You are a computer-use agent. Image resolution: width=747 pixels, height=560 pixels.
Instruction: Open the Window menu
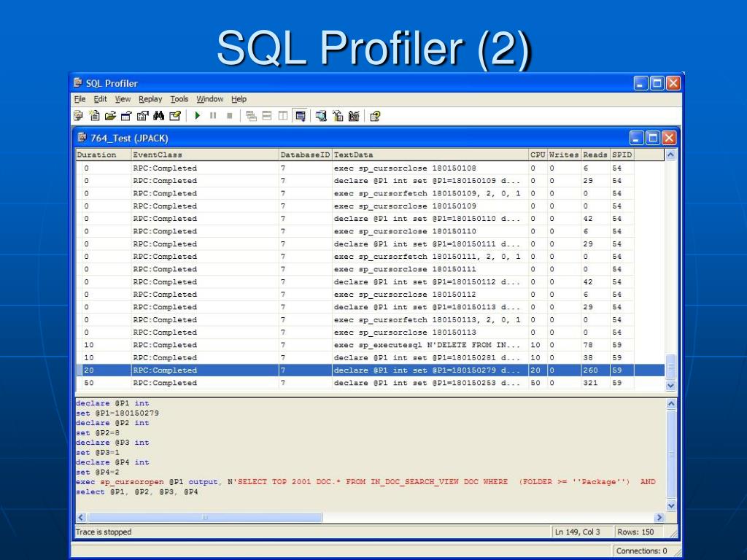tap(209, 99)
